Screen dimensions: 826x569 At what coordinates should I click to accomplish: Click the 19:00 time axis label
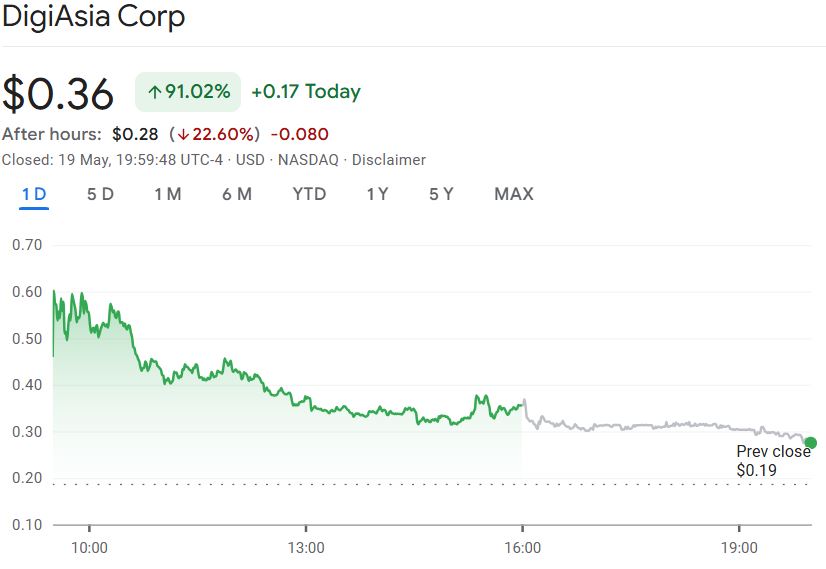739,547
